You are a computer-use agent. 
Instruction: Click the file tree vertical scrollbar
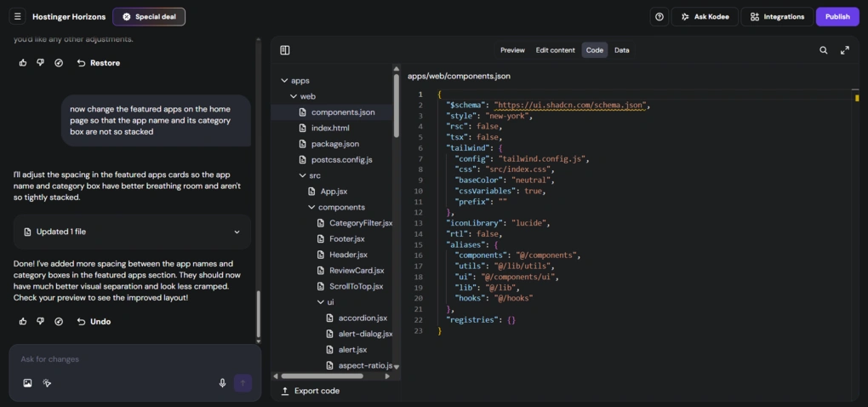(x=397, y=106)
